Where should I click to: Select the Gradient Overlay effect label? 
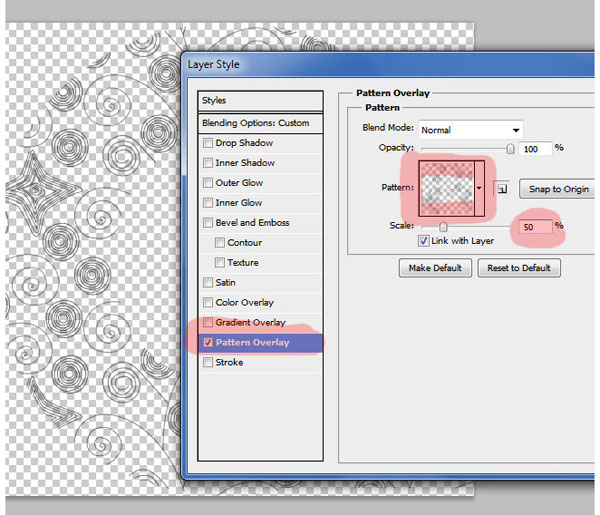tap(251, 322)
